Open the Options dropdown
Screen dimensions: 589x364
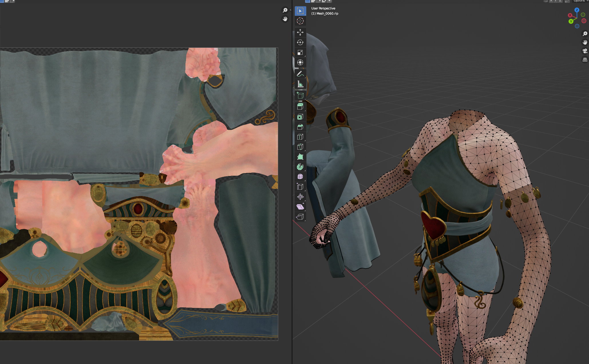(x=581, y=1)
